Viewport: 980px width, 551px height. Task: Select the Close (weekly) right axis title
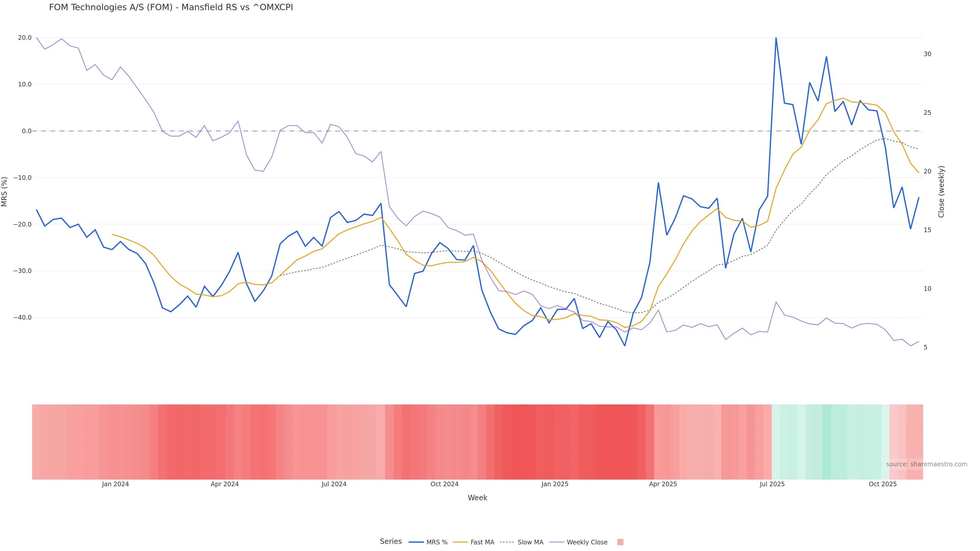(941, 192)
